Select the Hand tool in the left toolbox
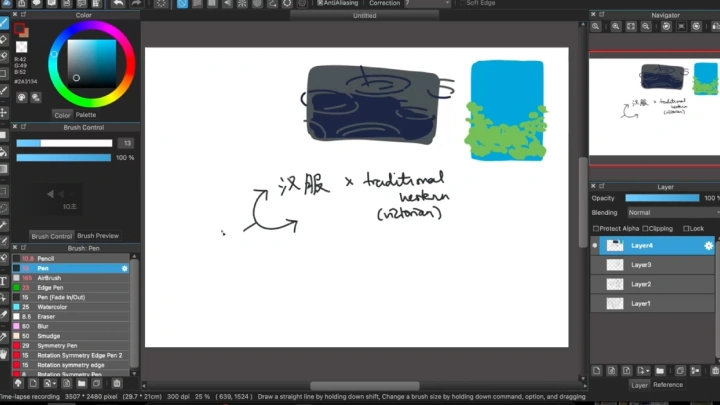Image resolution: width=720 pixels, height=405 pixels. 4,354
